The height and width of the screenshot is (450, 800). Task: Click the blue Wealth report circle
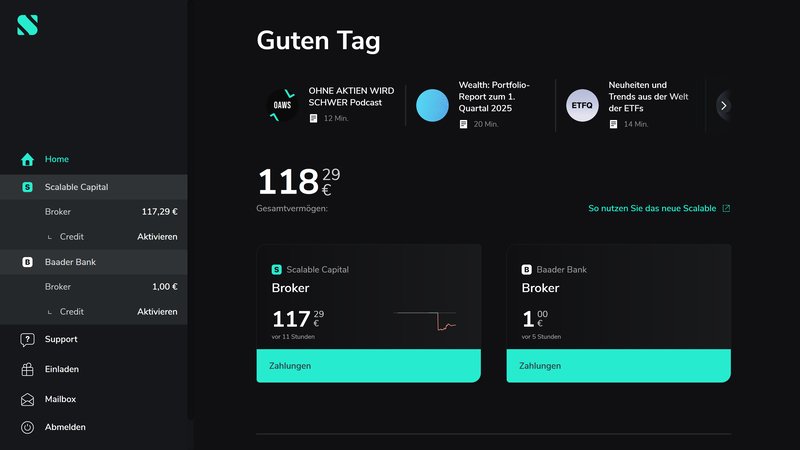coord(432,105)
